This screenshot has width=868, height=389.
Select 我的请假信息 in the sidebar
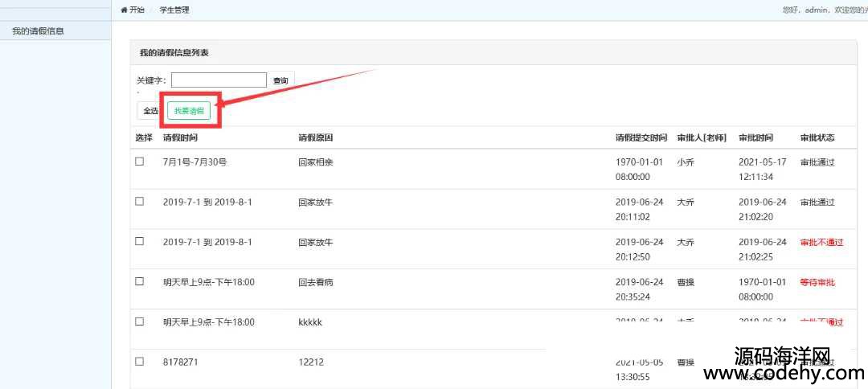point(38,31)
